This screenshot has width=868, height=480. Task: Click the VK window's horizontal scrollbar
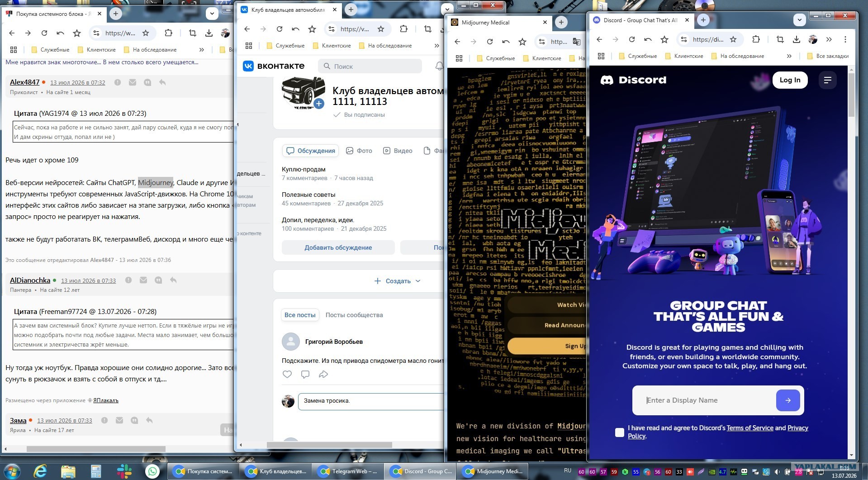pyautogui.click(x=329, y=445)
